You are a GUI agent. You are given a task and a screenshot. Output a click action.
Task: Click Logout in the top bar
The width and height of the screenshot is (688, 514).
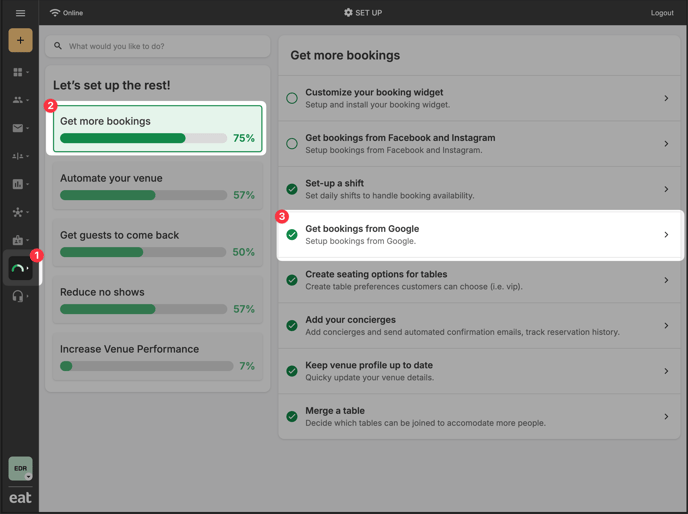click(x=662, y=13)
